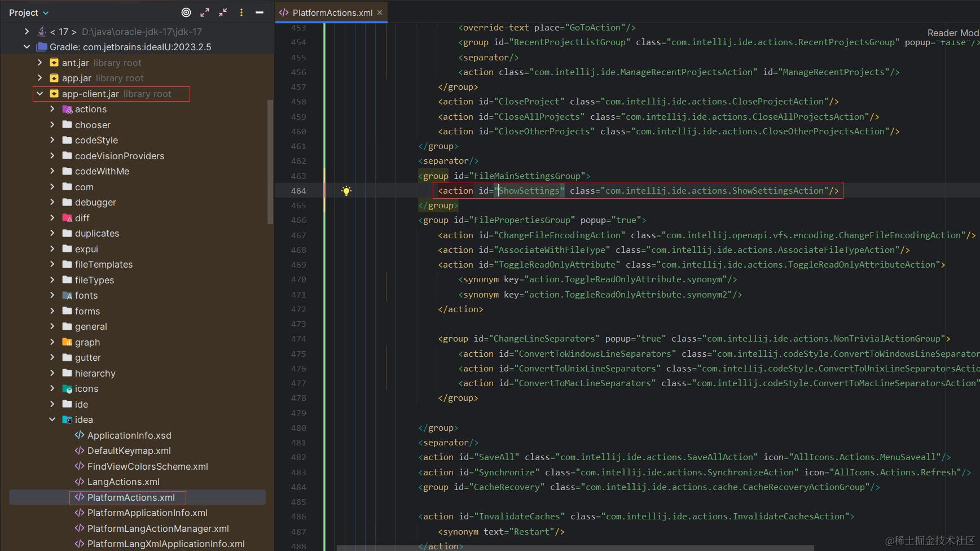Click the Gradle module icon for idealU:2023.2.5
Viewport: 980px width, 551px height.
[x=42, y=47]
